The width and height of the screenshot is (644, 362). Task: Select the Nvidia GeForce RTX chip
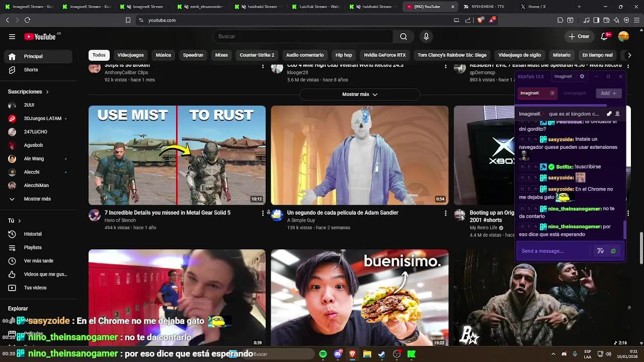click(385, 55)
